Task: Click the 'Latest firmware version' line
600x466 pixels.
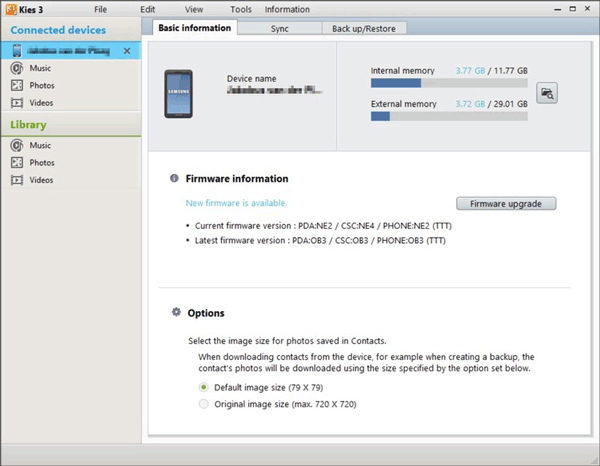Action: tap(320, 241)
